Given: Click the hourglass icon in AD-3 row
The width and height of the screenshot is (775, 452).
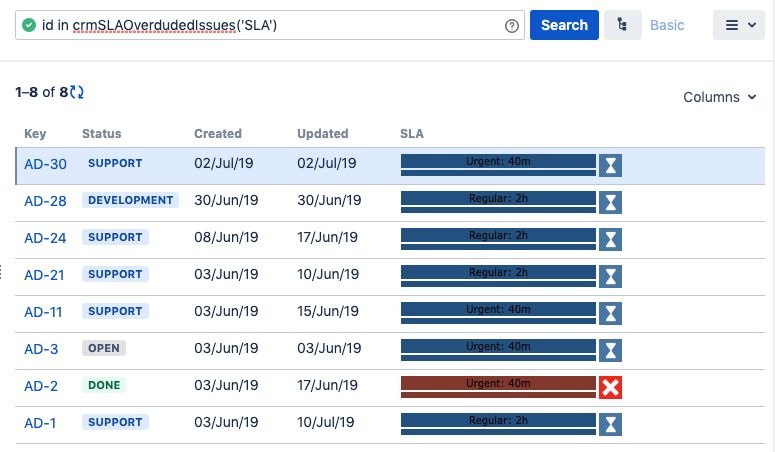Looking at the screenshot, I should click(610, 349).
